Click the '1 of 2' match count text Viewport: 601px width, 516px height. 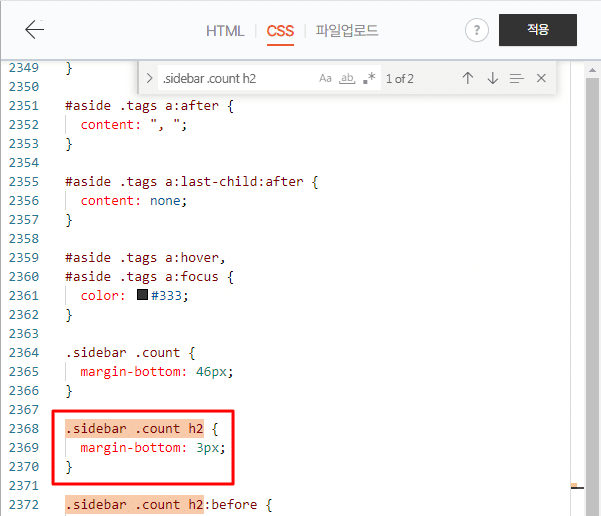[400, 79]
